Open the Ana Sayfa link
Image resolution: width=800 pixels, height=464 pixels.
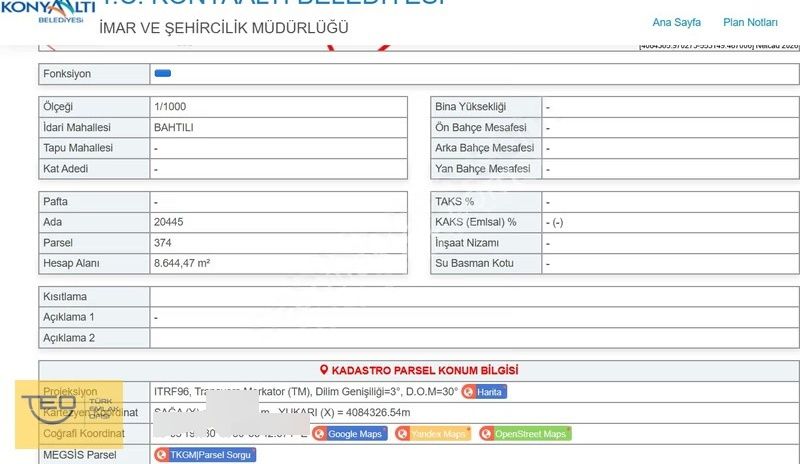tap(676, 22)
